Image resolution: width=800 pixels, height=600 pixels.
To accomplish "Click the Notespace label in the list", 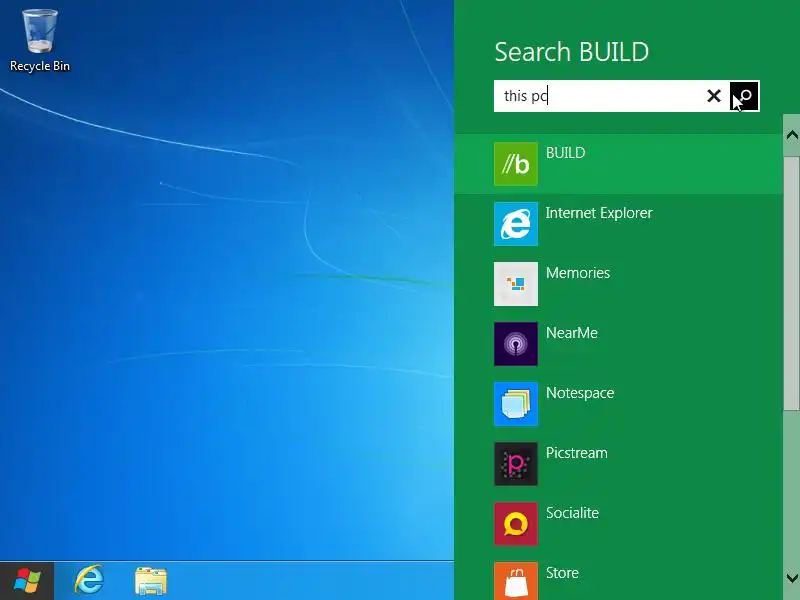I will point(580,393).
